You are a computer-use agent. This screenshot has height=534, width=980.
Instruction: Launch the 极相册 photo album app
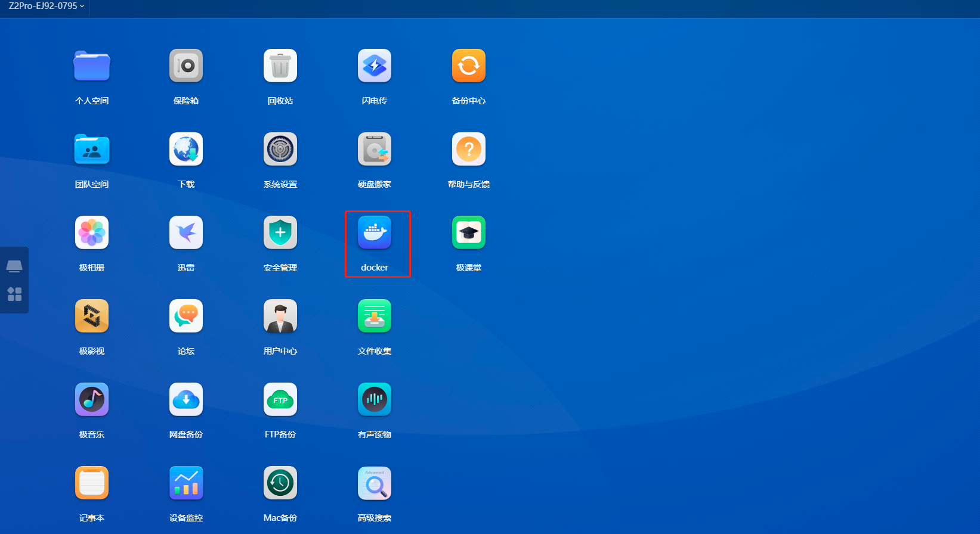pos(92,232)
